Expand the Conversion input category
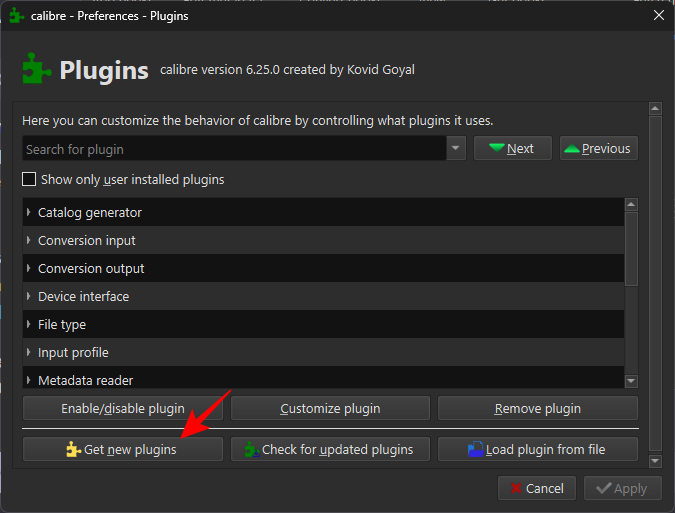 tap(28, 240)
